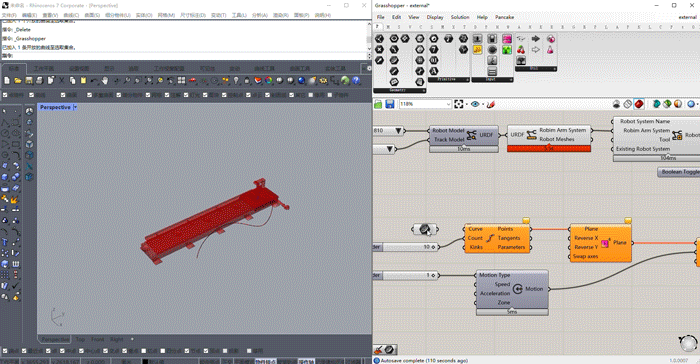700x364 pixels.
Task: Click the Grasshopper sketch pen icon
Action: [491, 104]
